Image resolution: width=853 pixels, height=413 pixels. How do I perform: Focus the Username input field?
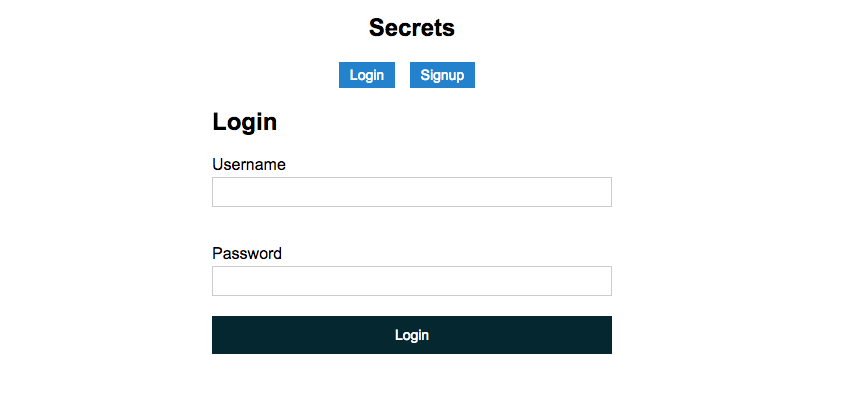pyautogui.click(x=411, y=192)
